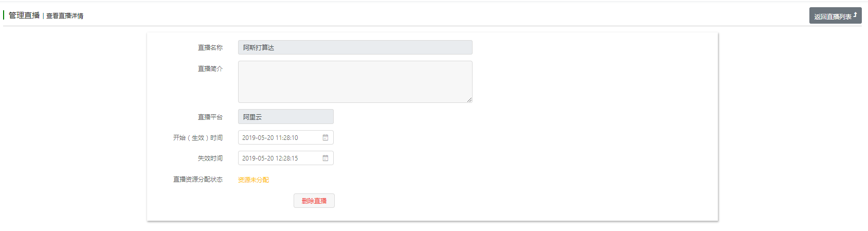Focus the 直播名称 input field

tap(355, 47)
